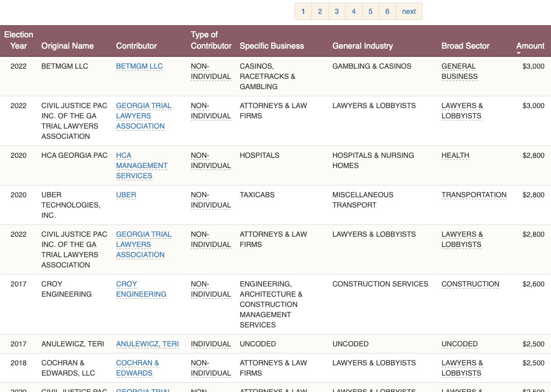Sort by Specific Business header
Screen dimensions: 551x392
point(271,46)
